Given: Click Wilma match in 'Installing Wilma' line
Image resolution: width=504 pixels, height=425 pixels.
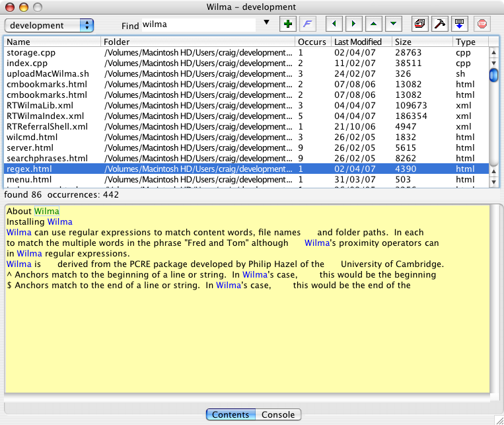Looking at the screenshot, I should pyautogui.click(x=60, y=221).
